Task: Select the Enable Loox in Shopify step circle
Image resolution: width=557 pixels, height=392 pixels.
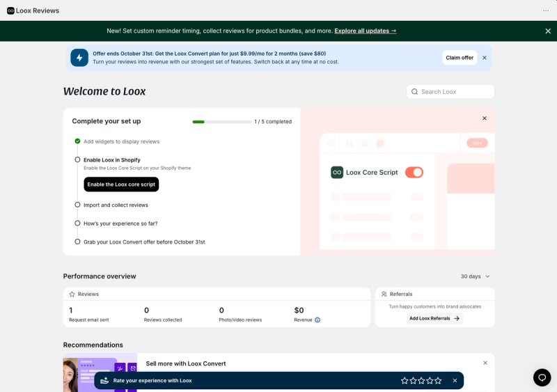Action: coord(77,159)
